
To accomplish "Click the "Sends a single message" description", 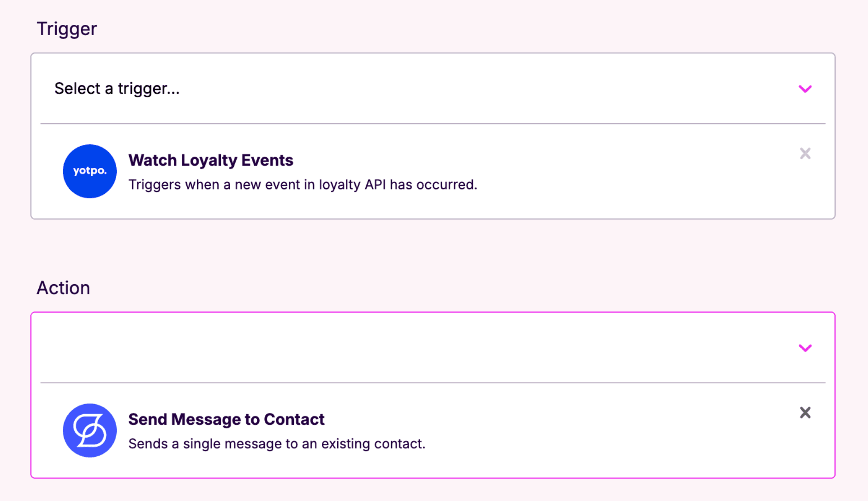I will tap(276, 444).
